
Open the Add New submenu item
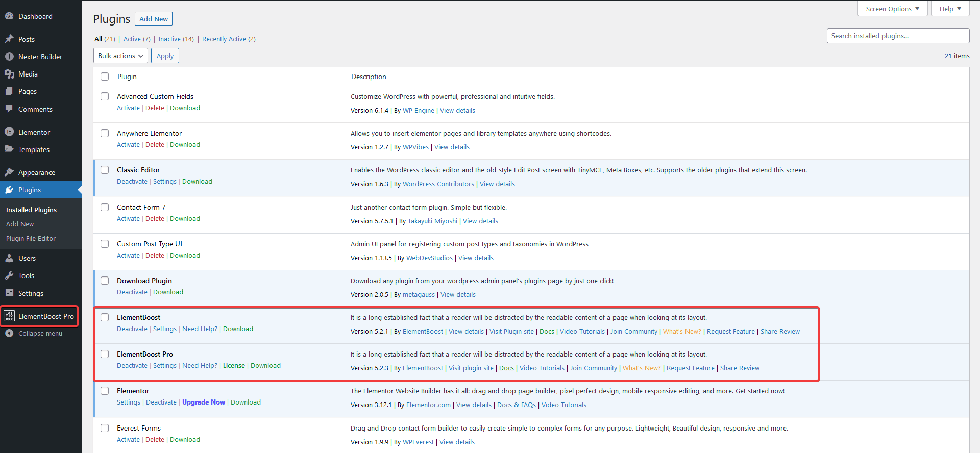(x=20, y=224)
